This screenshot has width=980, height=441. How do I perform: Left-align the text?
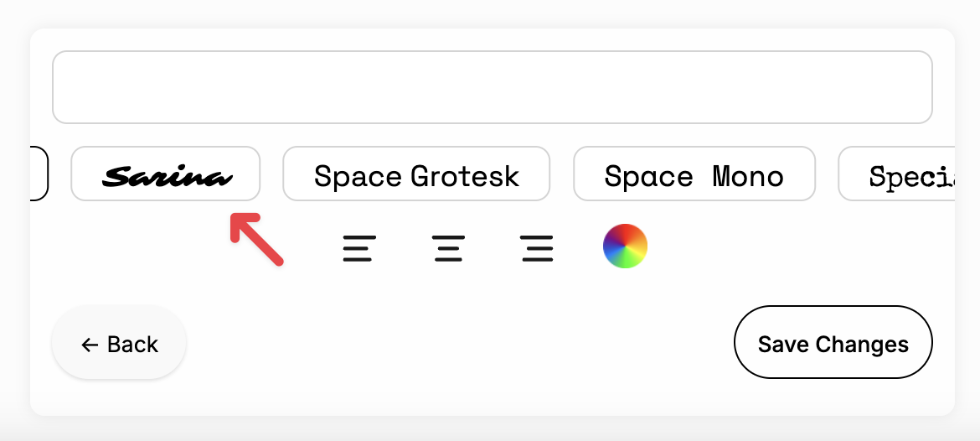(359, 249)
